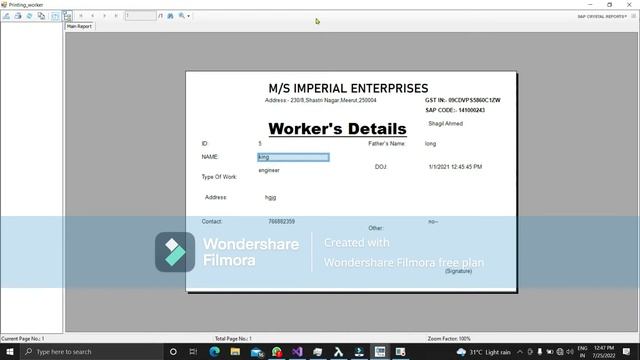Click the highlighted NAME value field

(x=293, y=157)
